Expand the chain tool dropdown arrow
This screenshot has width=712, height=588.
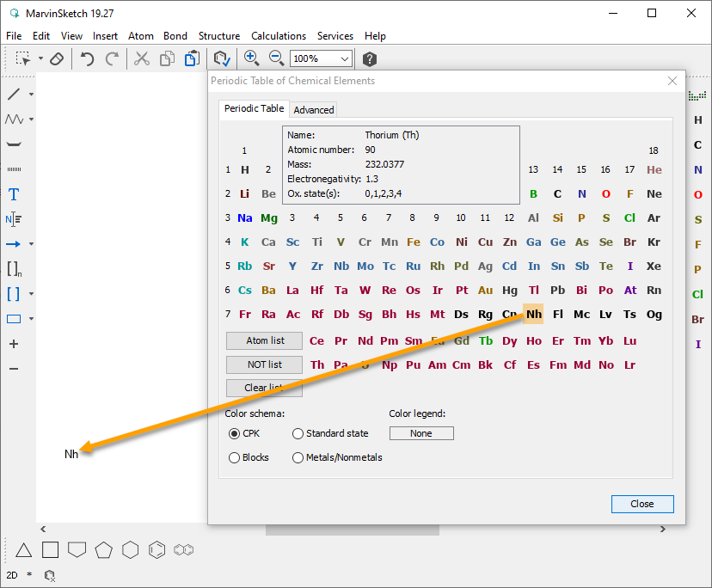(31, 119)
